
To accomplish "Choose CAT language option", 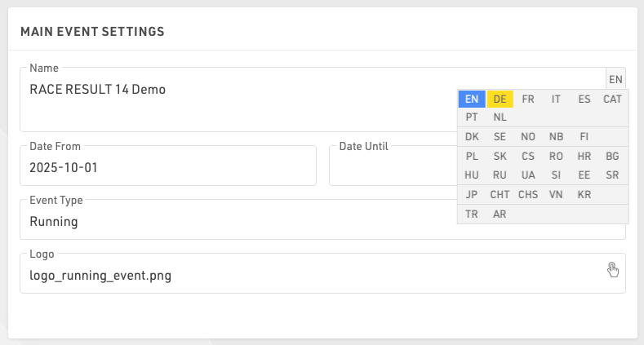I will [x=612, y=99].
